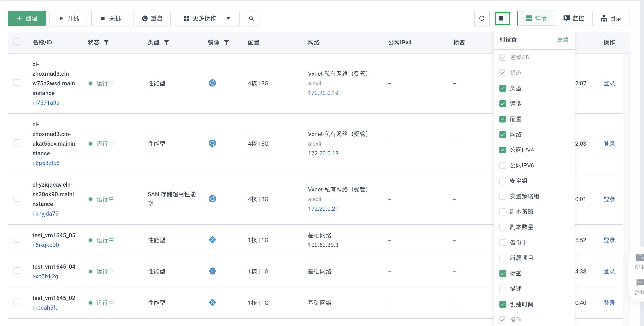This screenshot has height=326, width=644.
Task: Switch to 监控 monitoring view
Action: (573, 18)
